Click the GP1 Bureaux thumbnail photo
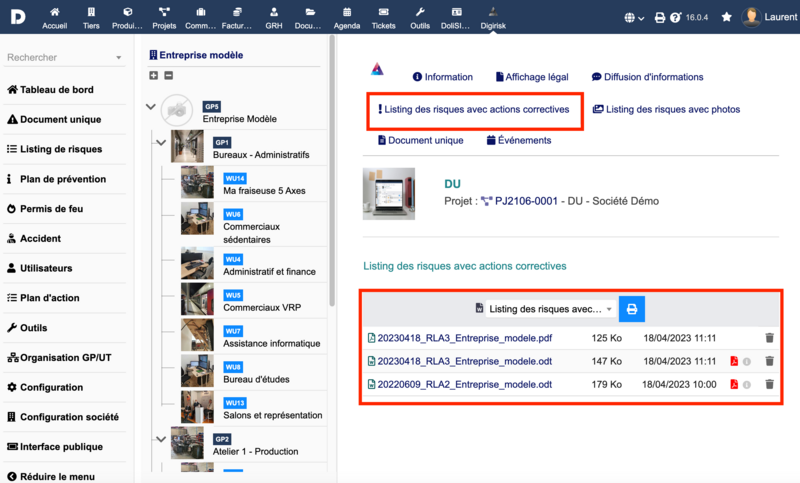The height and width of the screenshot is (483, 800). coord(187,146)
